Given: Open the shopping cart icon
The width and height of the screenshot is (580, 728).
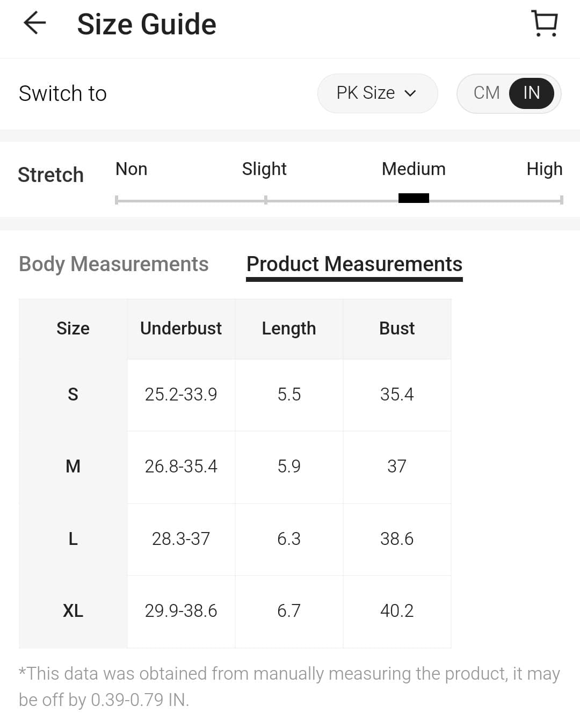Looking at the screenshot, I should pyautogui.click(x=545, y=24).
